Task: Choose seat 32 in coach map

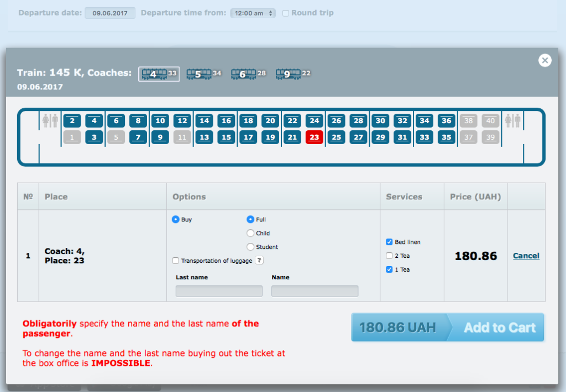Action: click(x=402, y=121)
